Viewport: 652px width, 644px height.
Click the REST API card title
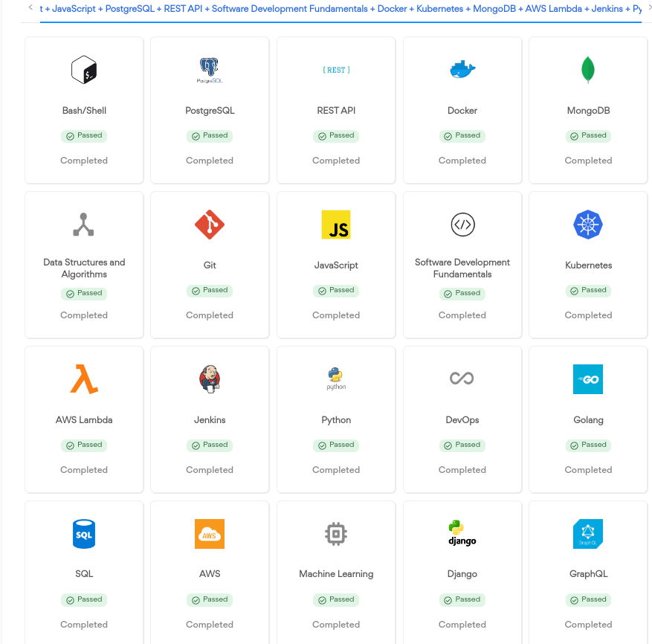pos(336,111)
